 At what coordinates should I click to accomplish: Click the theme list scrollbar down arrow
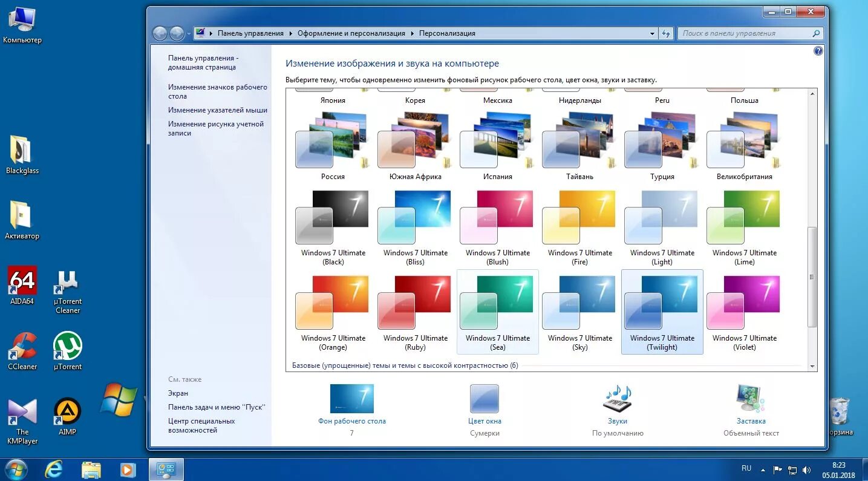click(812, 366)
